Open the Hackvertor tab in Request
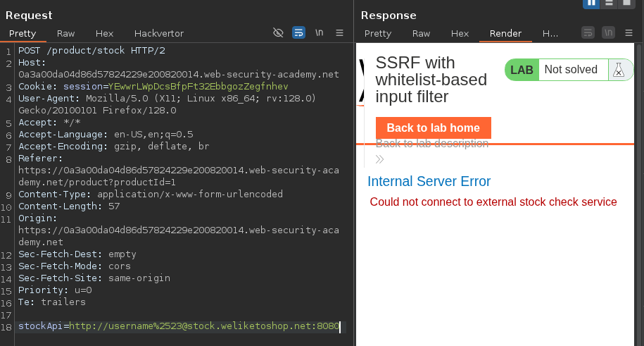644x346 pixels. point(159,33)
